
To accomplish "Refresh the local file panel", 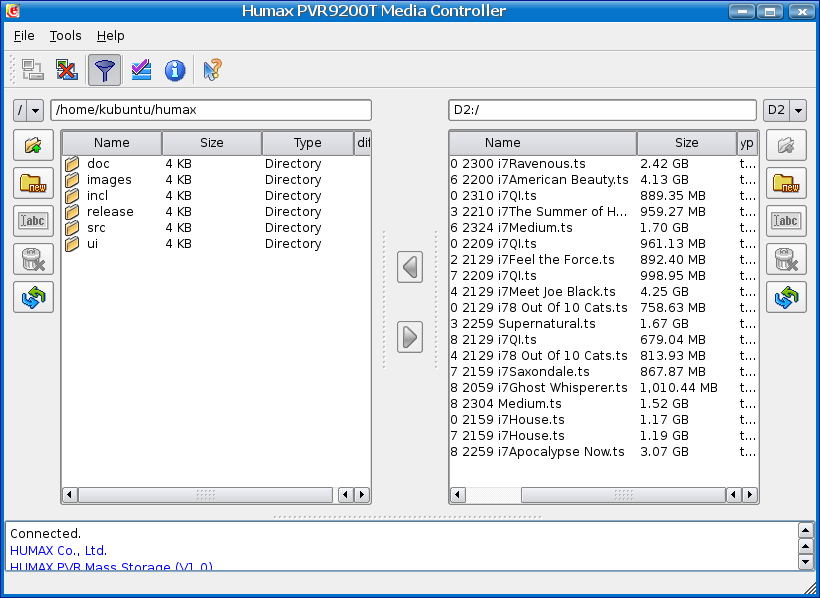I will (33, 297).
